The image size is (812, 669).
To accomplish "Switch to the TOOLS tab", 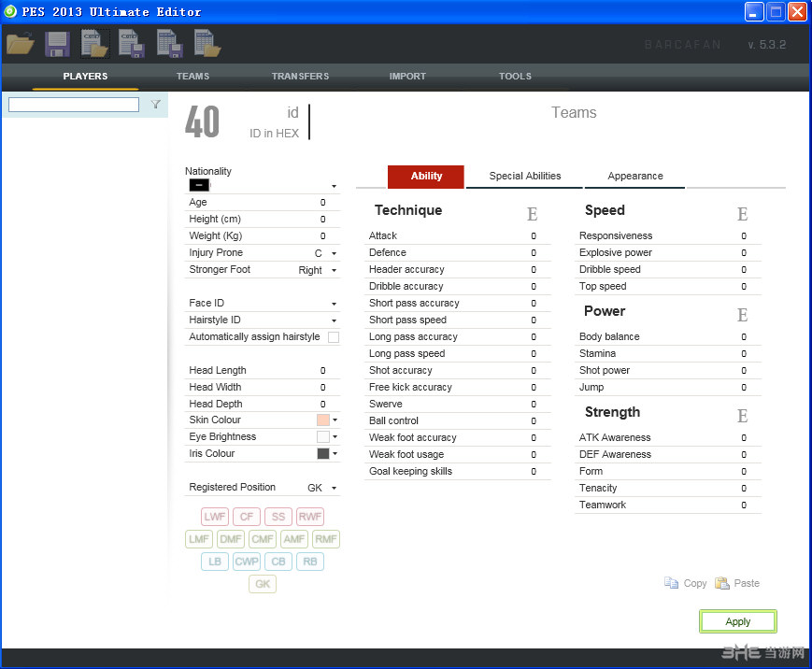I will tap(515, 76).
